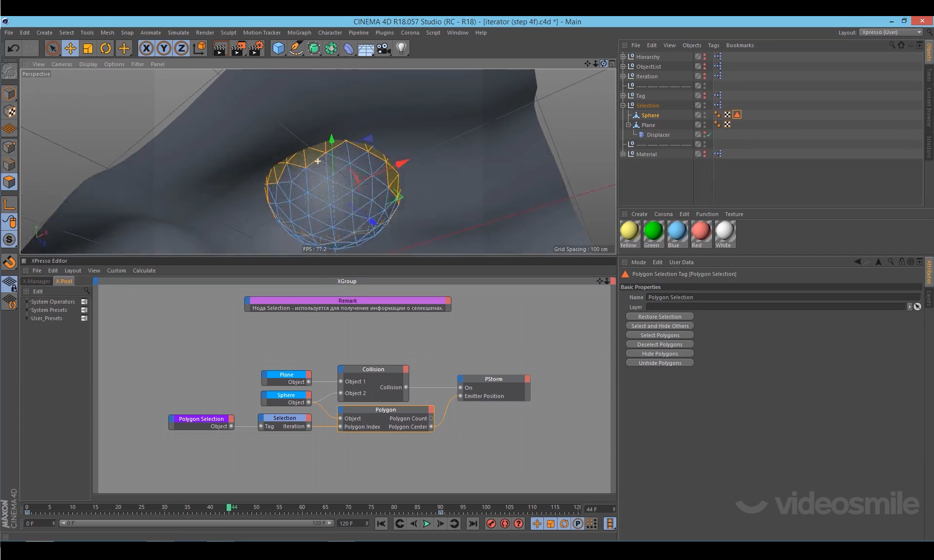Click the Record Active Objects keyframe button
The height and width of the screenshot is (560, 934).
(491, 524)
